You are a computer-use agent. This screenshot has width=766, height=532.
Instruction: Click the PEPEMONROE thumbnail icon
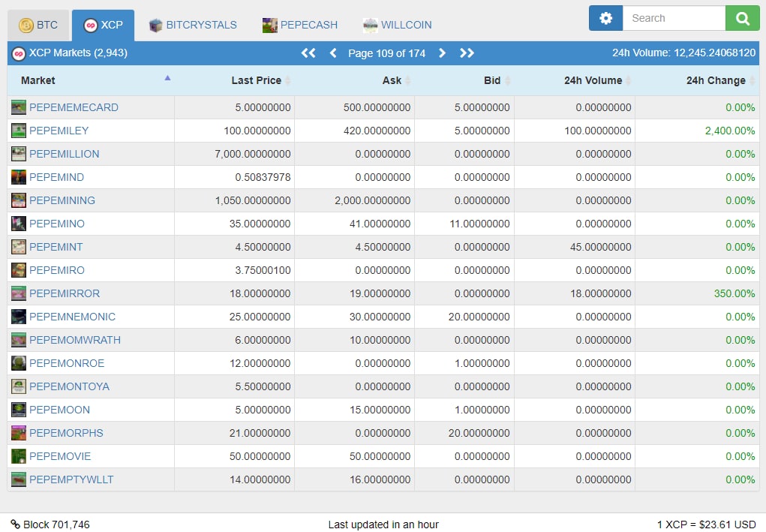(x=19, y=363)
